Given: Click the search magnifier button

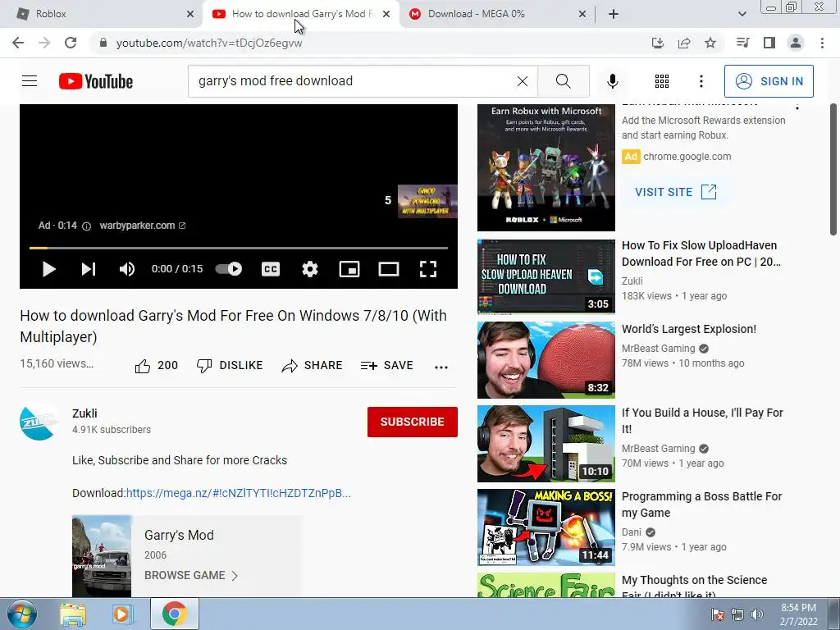Looking at the screenshot, I should pos(563,81).
